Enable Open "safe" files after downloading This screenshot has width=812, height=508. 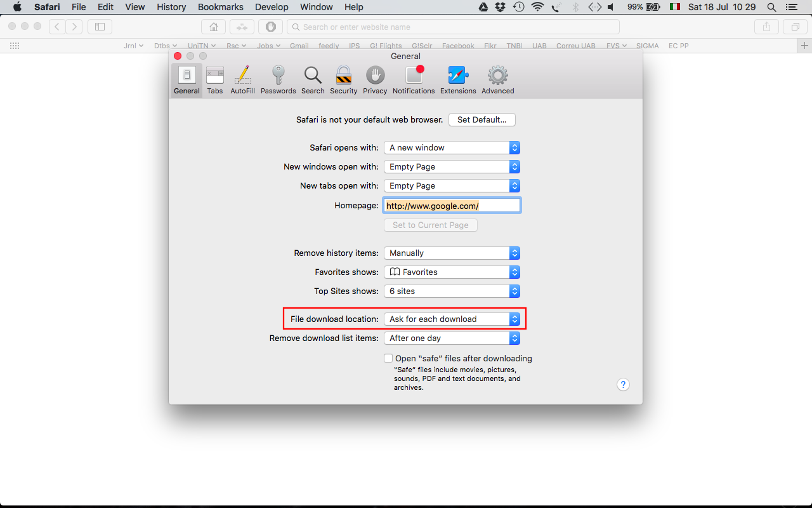pyautogui.click(x=388, y=358)
